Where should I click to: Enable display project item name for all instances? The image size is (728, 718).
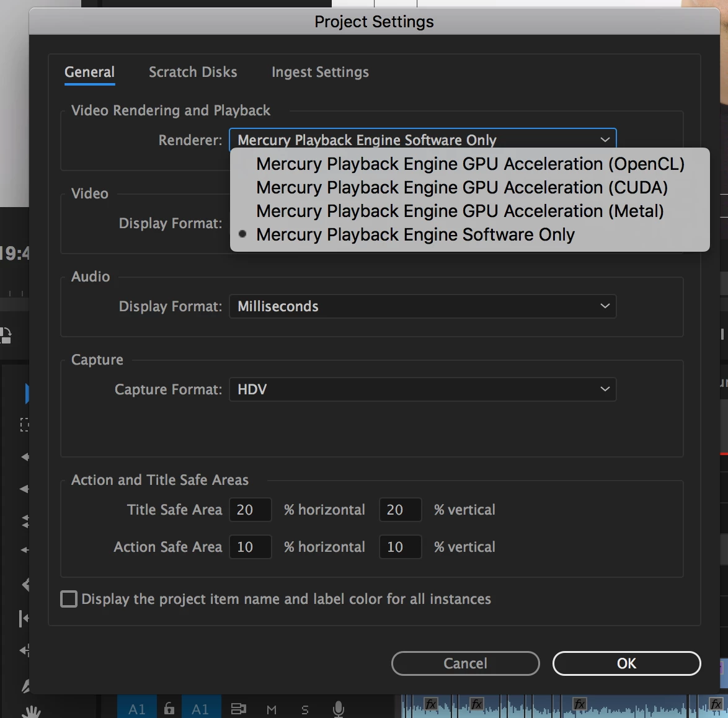tap(69, 599)
